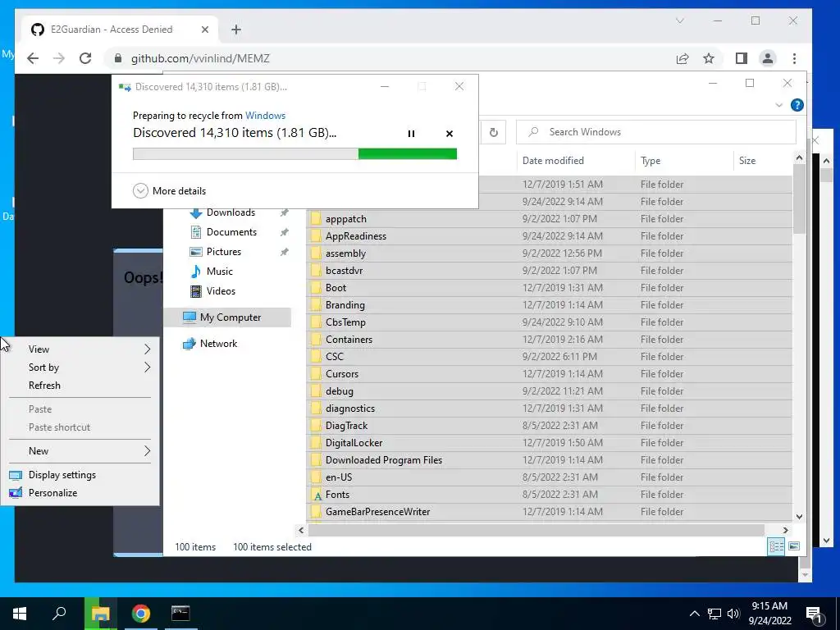The width and height of the screenshot is (840, 630).
Task: Open View submenu in context menu
Action: tap(80, 349)
